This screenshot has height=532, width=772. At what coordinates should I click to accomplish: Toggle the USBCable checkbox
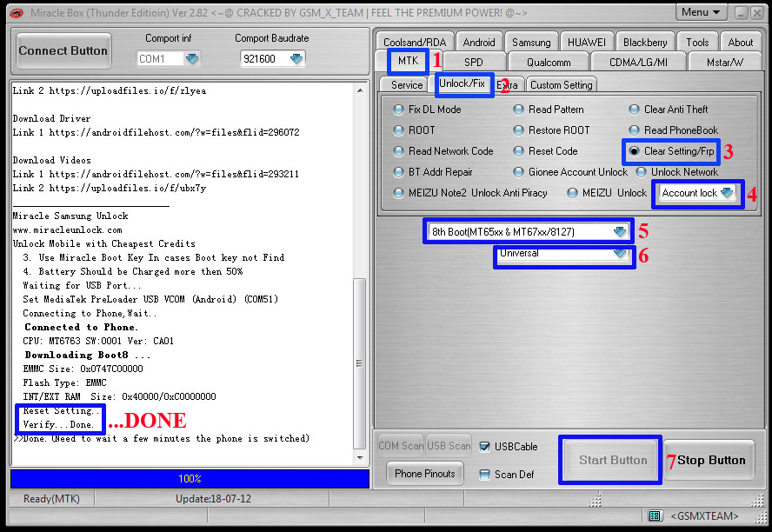tap(484, 446)
